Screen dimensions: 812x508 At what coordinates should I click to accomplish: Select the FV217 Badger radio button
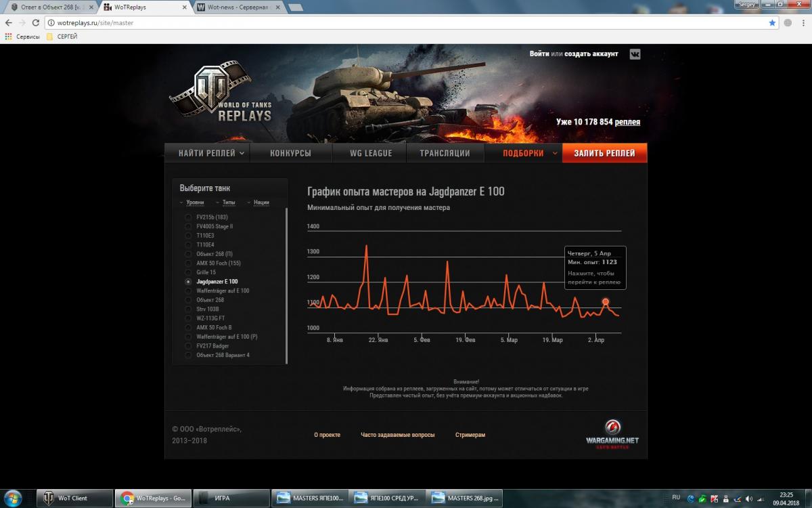click(188, 346)
